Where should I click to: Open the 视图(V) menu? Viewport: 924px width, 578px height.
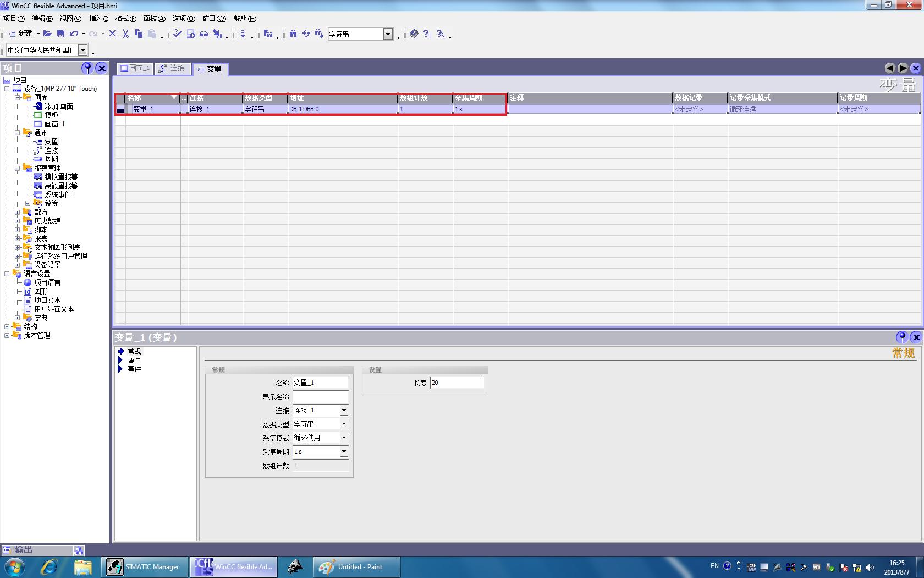pos(70,19)
